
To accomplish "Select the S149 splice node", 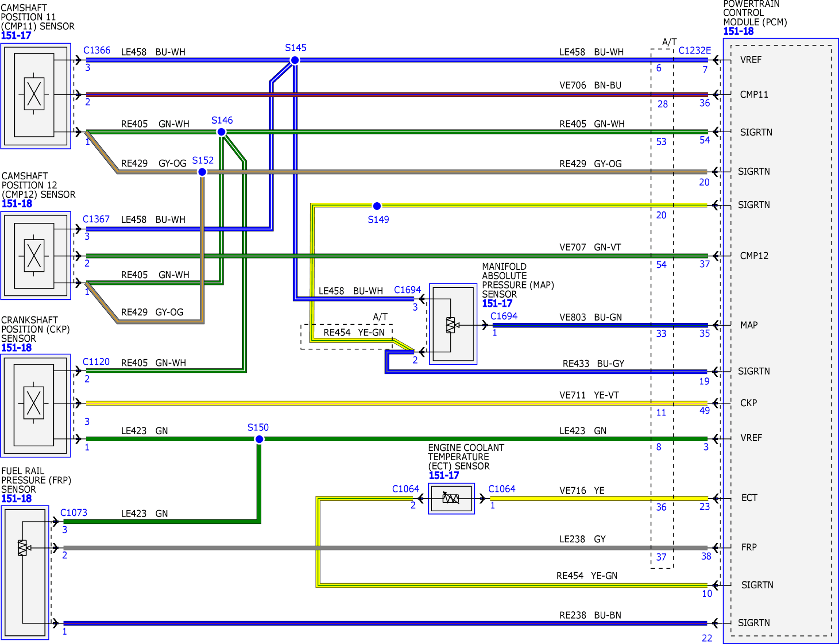I will click(377, 206).
